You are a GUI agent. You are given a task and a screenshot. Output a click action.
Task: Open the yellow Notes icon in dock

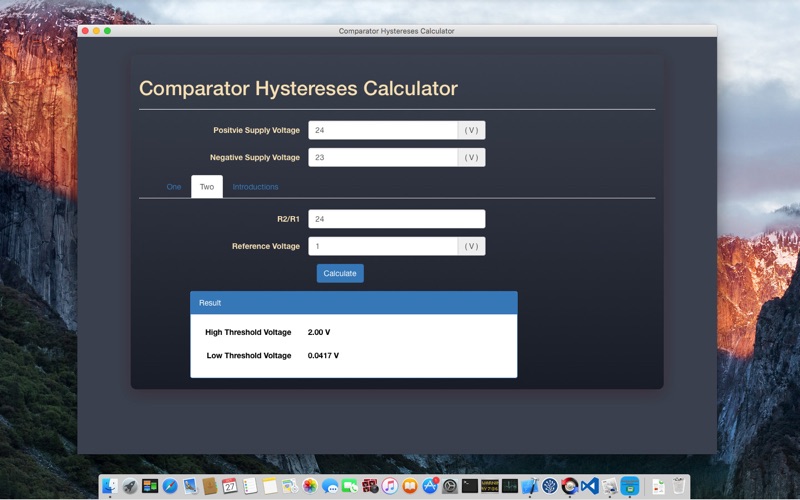pos(270,486)
